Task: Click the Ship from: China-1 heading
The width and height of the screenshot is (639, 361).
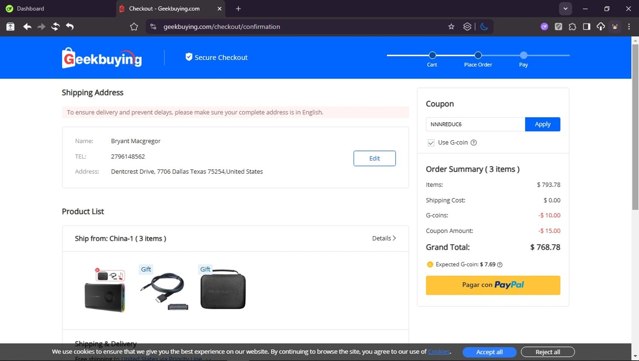Action: (x=121, y=238)
